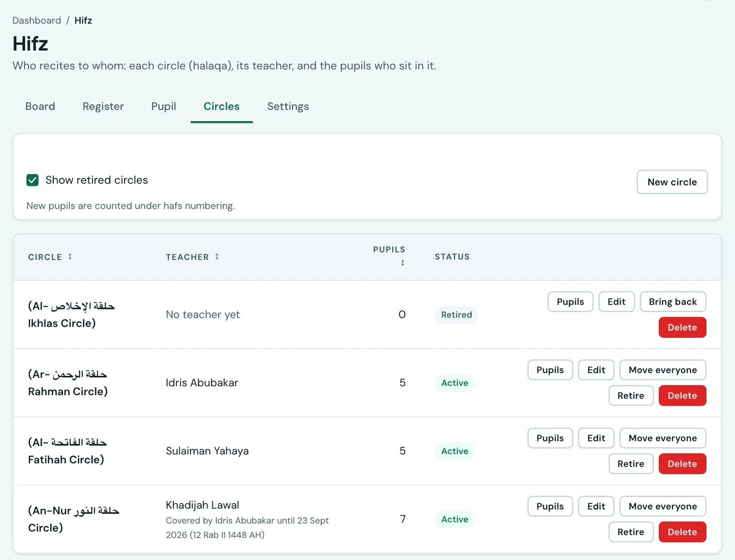Edit the Al-Fatihah Circle

click(x=596, y=438)
